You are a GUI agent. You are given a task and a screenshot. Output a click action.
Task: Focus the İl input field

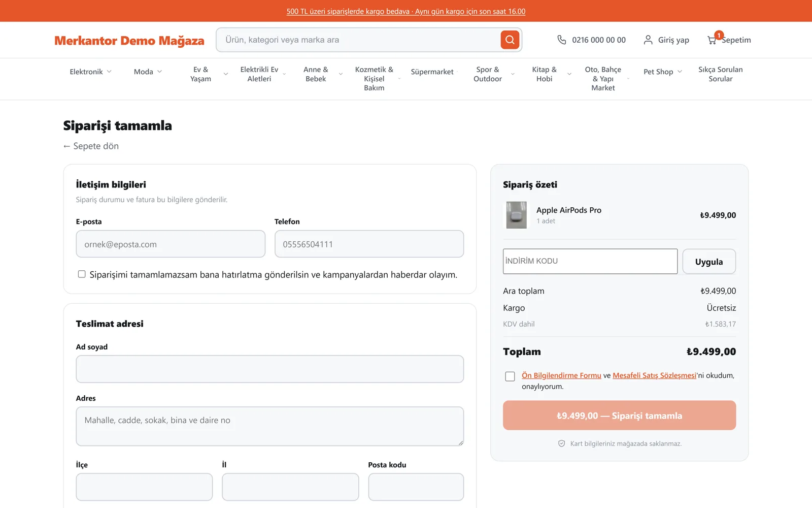pyautogui.click(x=290, y=487)
